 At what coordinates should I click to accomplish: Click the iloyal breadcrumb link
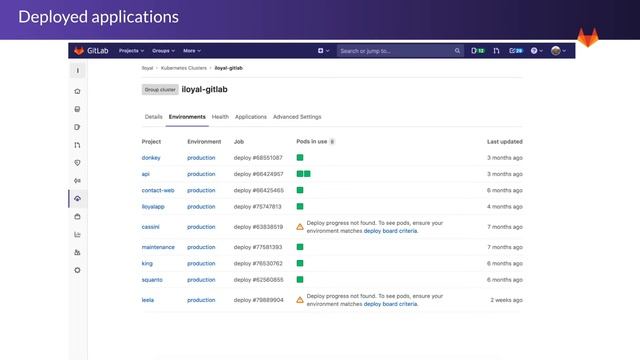click(x=147, y=68)
